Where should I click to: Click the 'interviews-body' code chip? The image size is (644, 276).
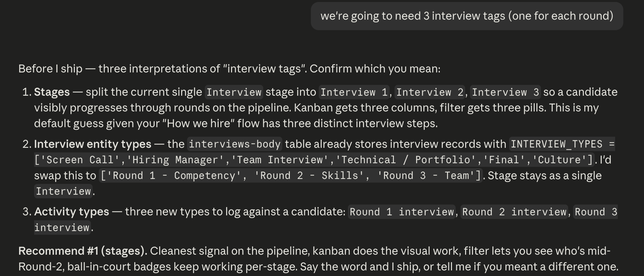pos(235,144)
